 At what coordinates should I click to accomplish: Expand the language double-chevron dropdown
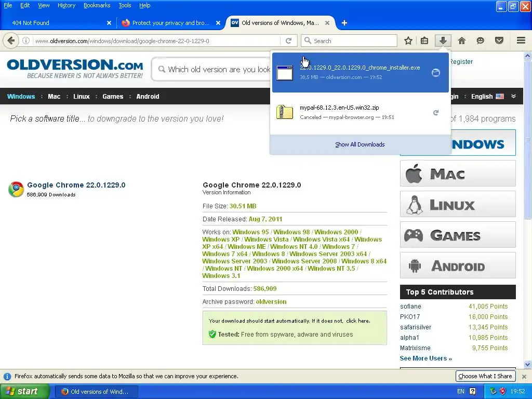(x=513, y=96)
